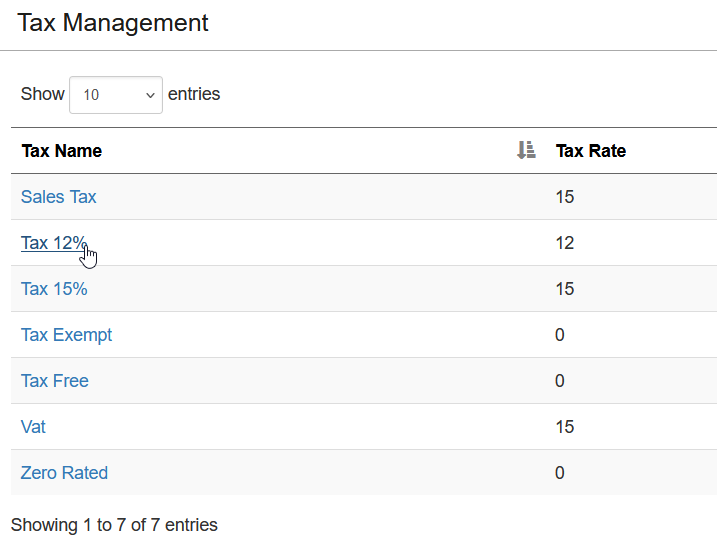Open the Tax 12% link

[54, 243]
